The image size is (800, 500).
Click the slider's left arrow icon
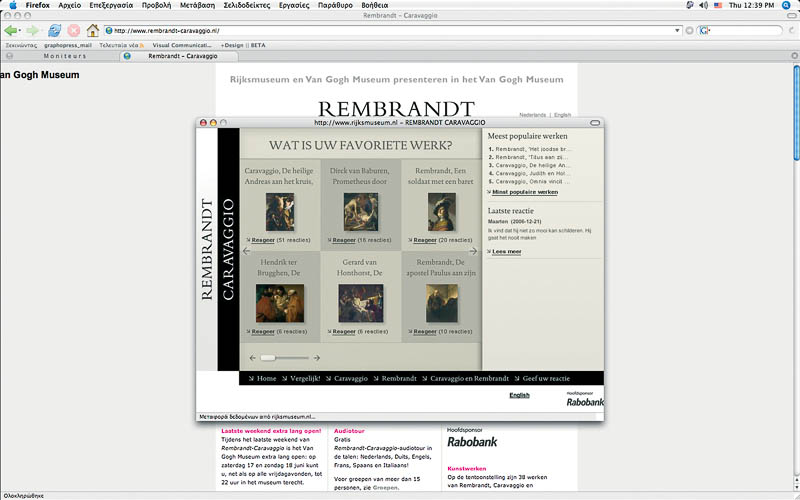pyautogui.click(x=253, y=358)
